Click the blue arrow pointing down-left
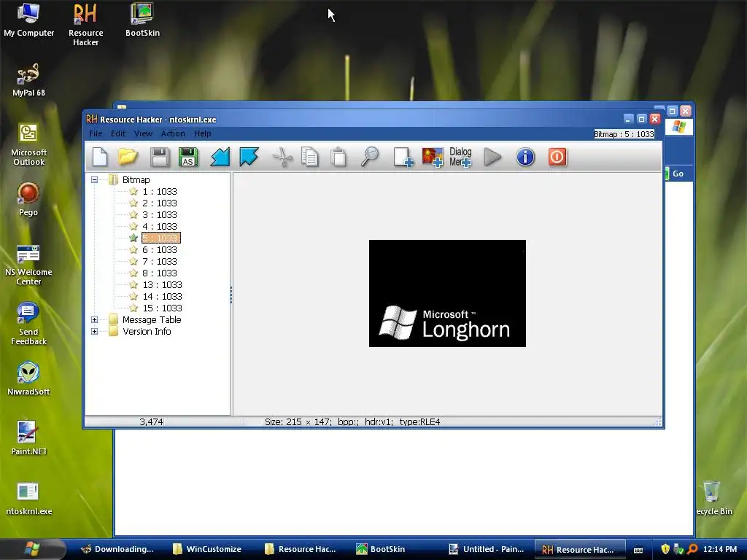 [220, 157]
